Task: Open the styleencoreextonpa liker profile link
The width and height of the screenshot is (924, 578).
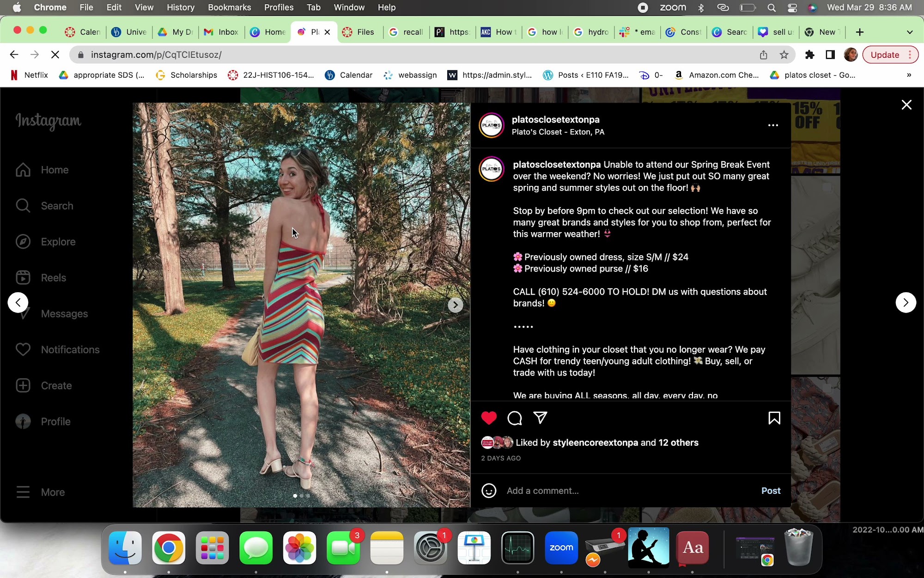Action: [595, 443]
